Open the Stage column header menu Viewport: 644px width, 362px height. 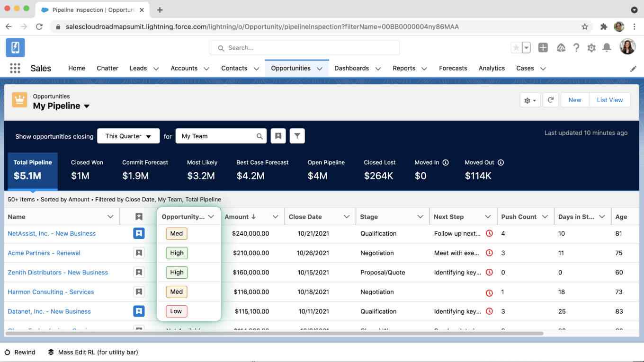pos(420,217)
